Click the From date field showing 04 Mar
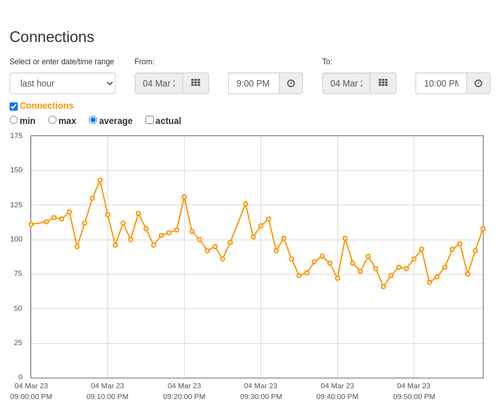Screen dimensions: 500x403 coord(159,83)
